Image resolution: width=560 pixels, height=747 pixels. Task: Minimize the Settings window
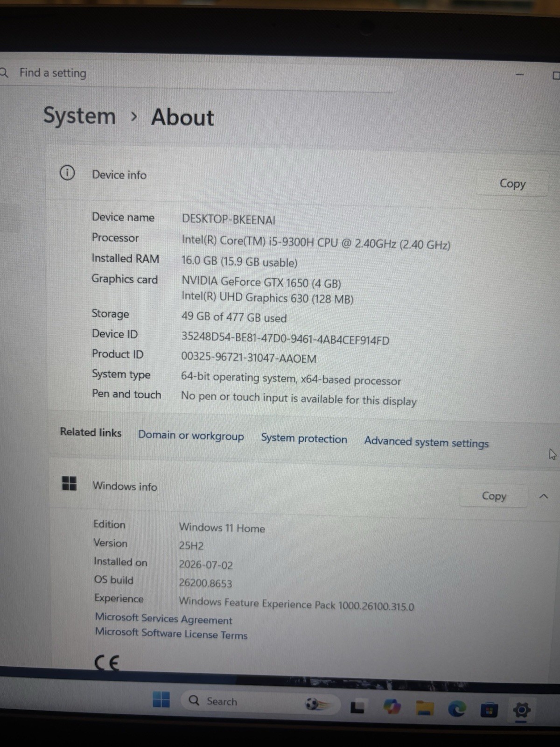point(520,75)
